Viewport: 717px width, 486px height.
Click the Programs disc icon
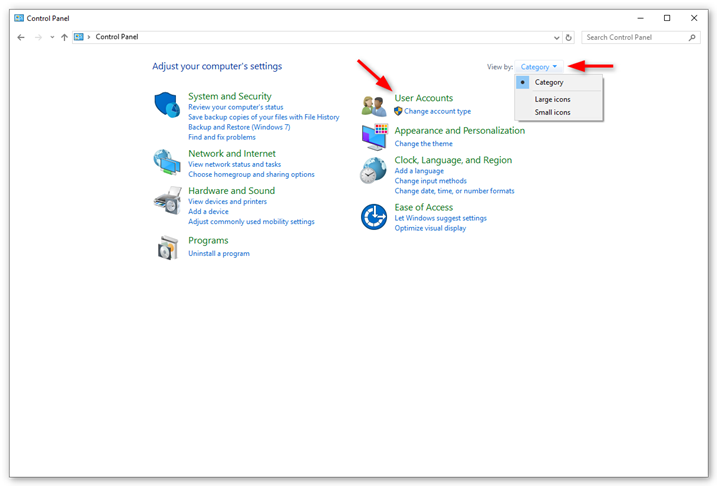pyautogui.click(x=167, y=247)
